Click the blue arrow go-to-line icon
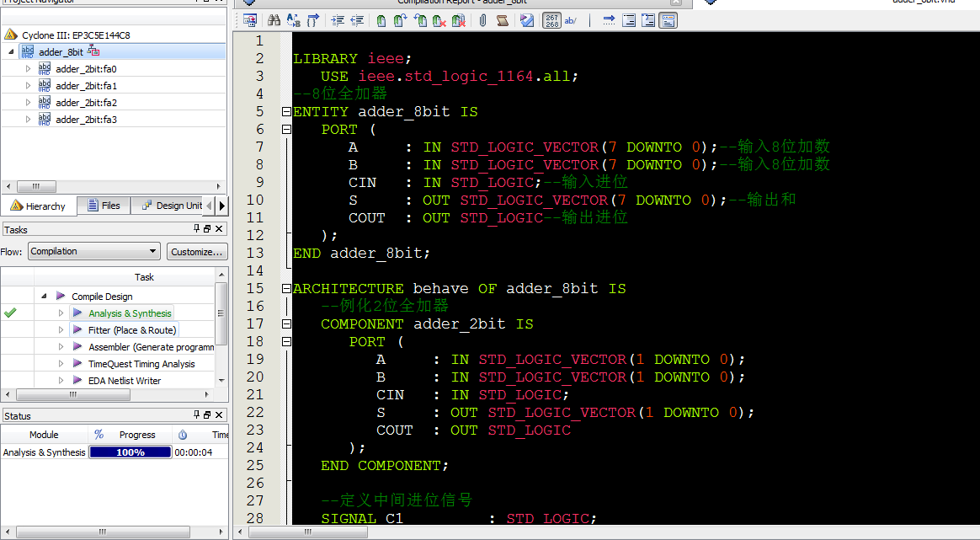This screenshot has width=980, height=540. click(609, 21)
